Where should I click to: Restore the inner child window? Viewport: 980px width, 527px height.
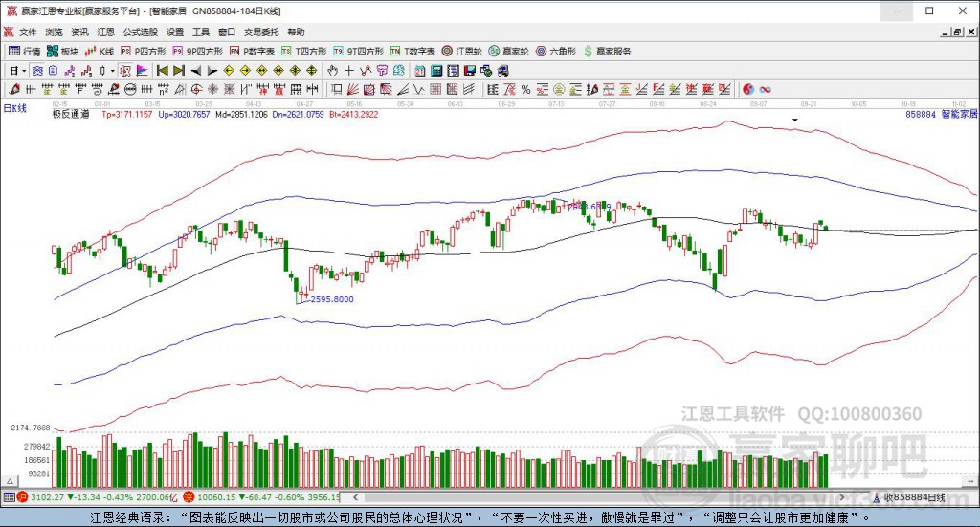(957, 32)
